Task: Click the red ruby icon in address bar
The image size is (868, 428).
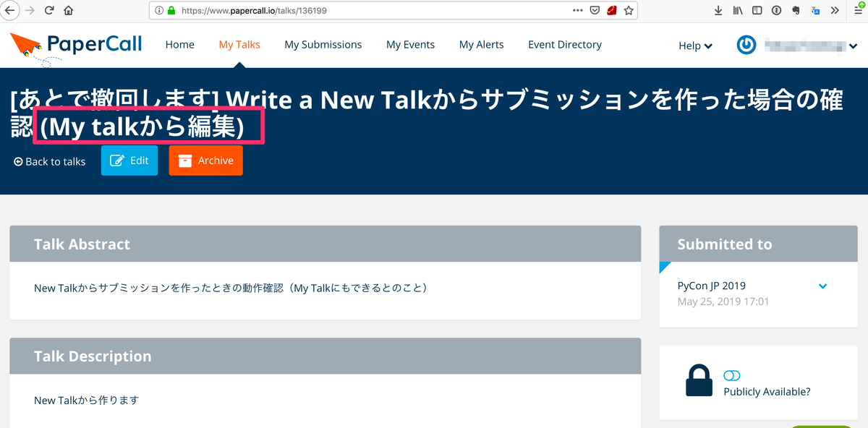Action: 611,11
